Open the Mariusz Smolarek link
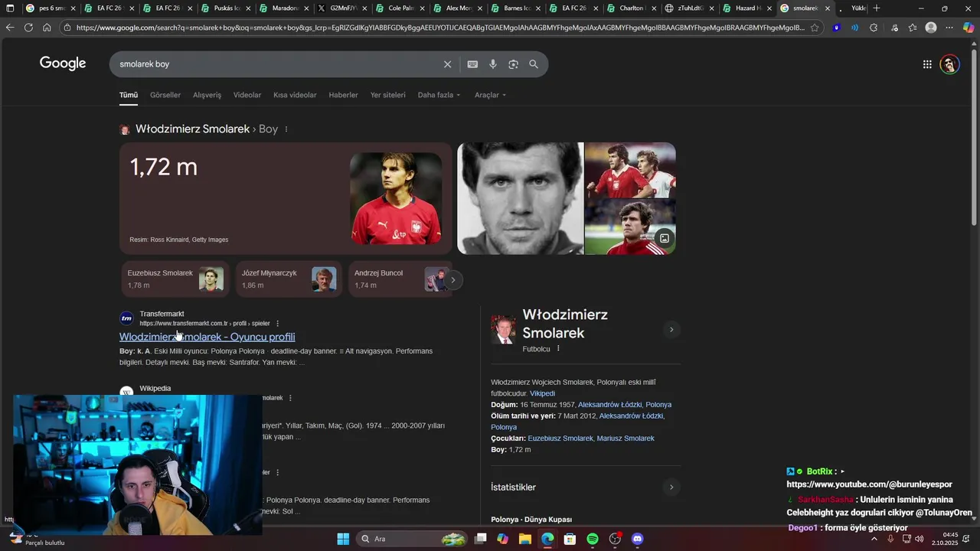Viewport: 980px width, 551px height. pyautogui.click(x=626, y=439)
